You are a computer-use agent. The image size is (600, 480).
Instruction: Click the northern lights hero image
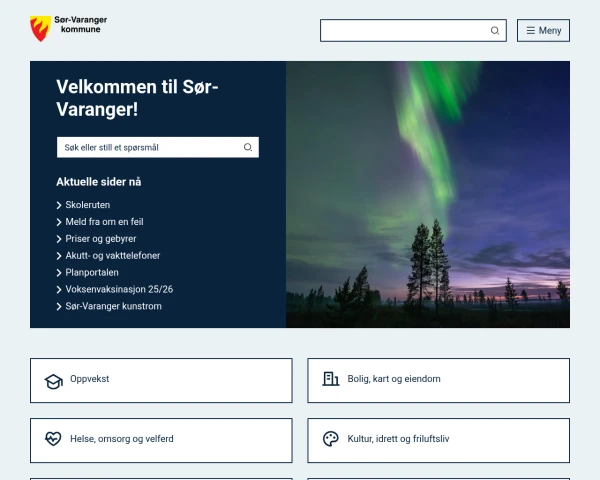(428, 194)
